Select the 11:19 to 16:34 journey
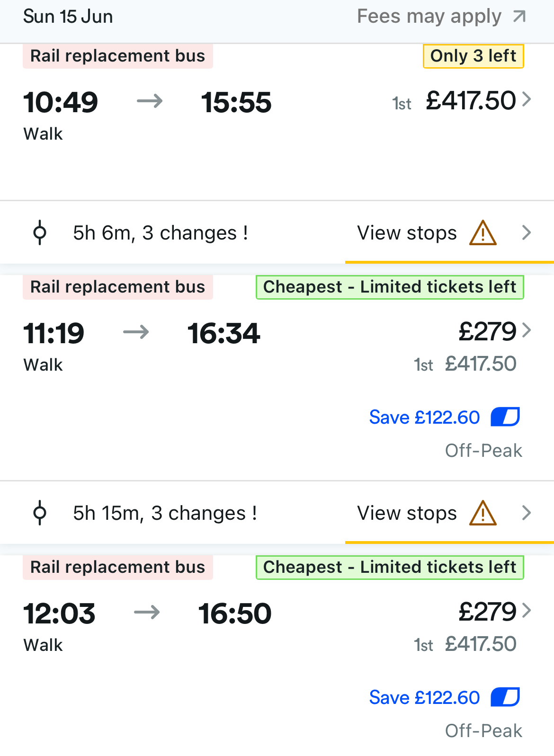The image size is (554, 756). tap(142, 333)
